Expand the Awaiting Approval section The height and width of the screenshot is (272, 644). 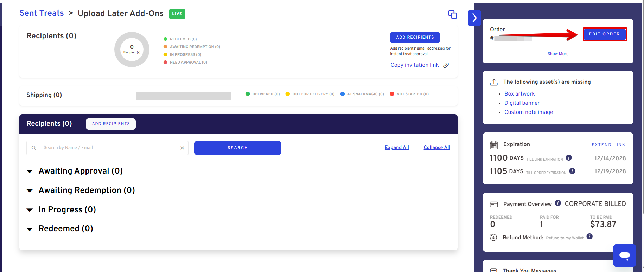point(30,171)
